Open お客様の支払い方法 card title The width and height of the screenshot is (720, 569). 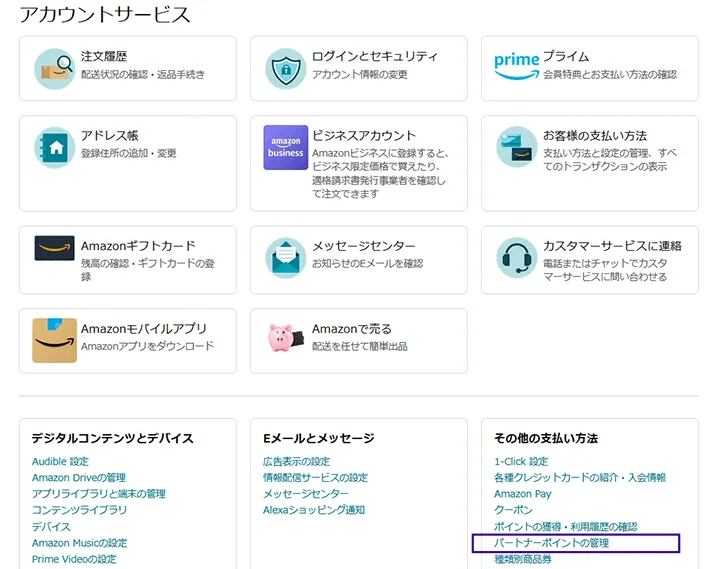(595, 135)
